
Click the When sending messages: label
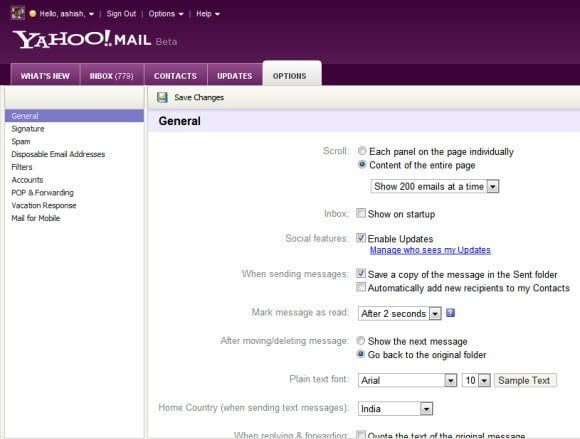pyautogui.click(x=295, y=274)
